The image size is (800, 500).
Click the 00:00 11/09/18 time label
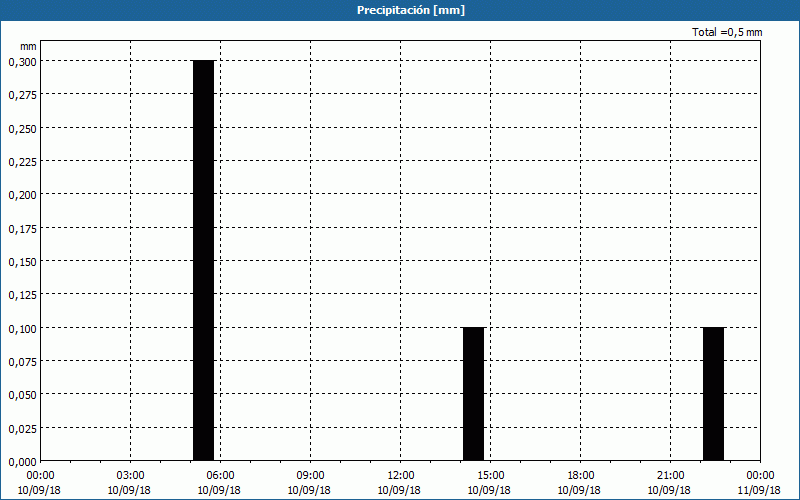click(x=760, y=483)
